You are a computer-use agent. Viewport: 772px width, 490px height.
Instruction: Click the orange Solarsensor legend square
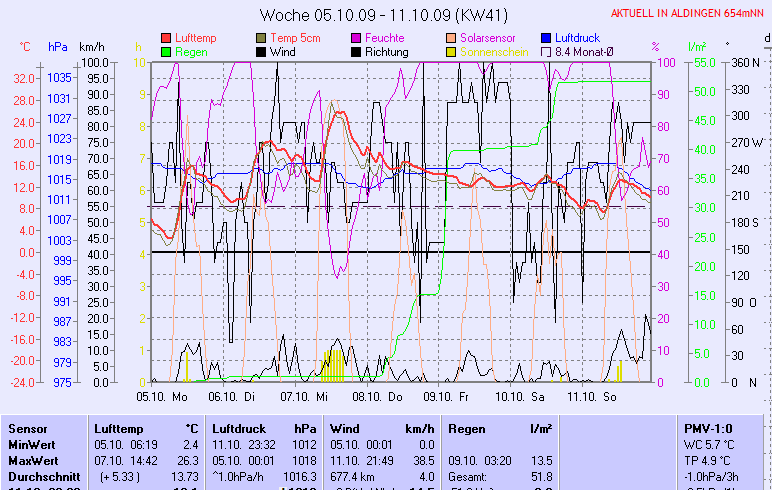452,38
